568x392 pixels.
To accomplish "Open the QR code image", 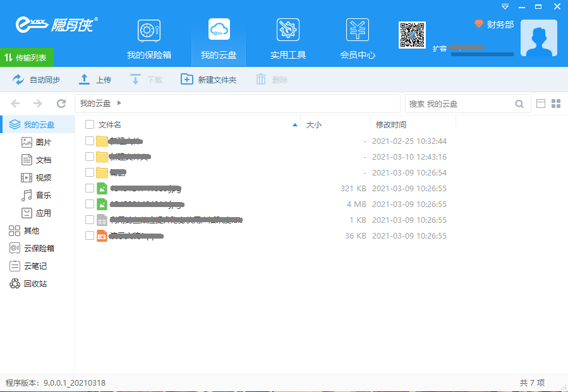I will pos(412,35).
